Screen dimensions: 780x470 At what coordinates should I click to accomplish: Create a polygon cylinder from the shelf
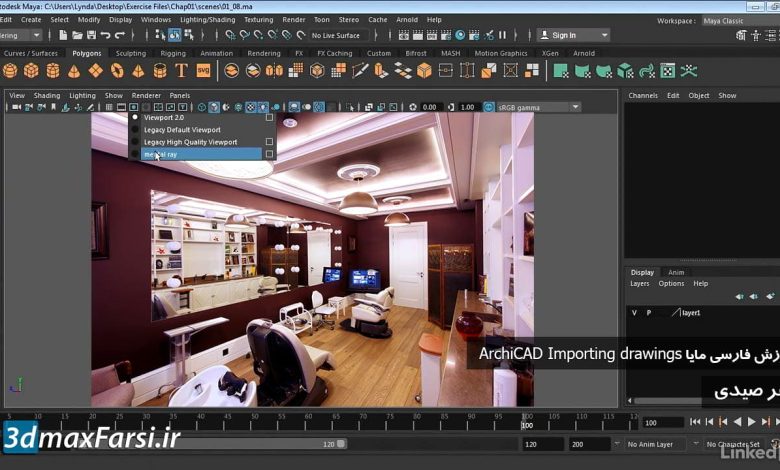point(53,71)
